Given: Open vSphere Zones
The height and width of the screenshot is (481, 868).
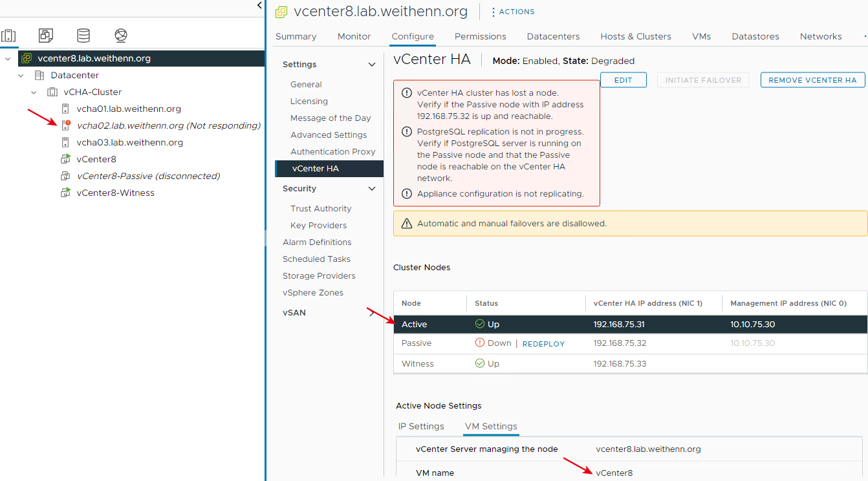Looking at the screenshot, I should coord(313,293).
